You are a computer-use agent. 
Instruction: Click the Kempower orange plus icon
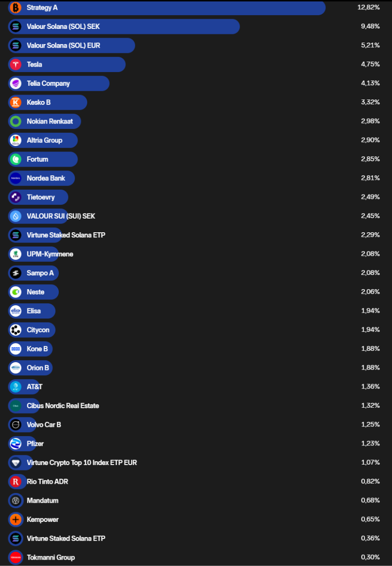coord(16,519)
